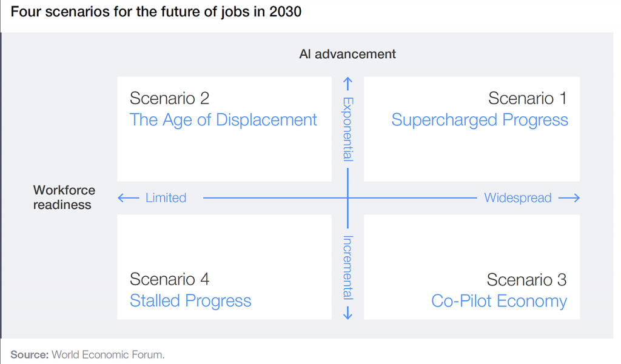
Task: Click the Scenario 2 heading
Action: [169, 98]
